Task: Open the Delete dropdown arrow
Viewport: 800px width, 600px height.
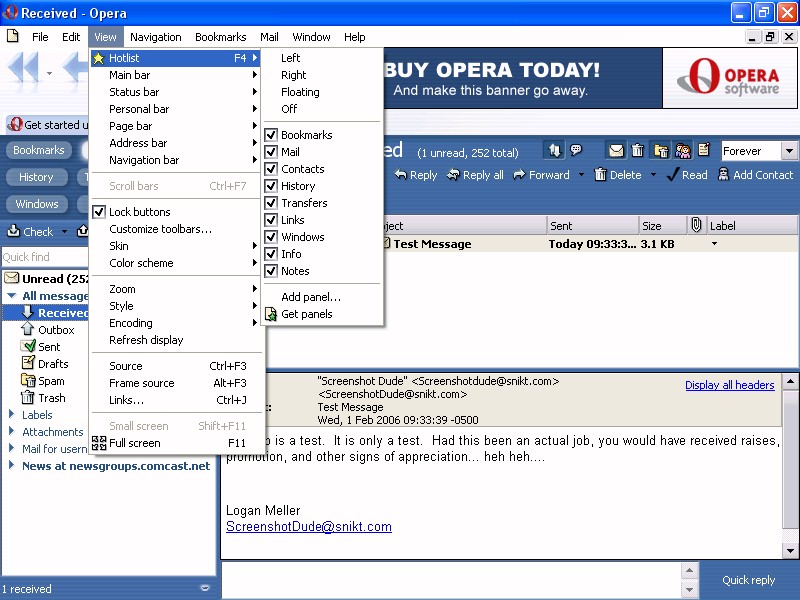Action: (x=653, y=175)
